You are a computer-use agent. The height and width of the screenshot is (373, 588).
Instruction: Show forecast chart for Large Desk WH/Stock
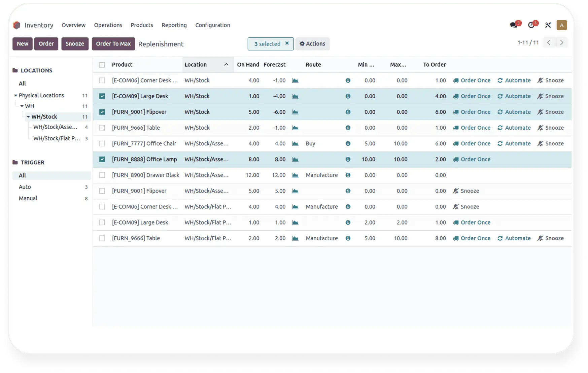295,96
